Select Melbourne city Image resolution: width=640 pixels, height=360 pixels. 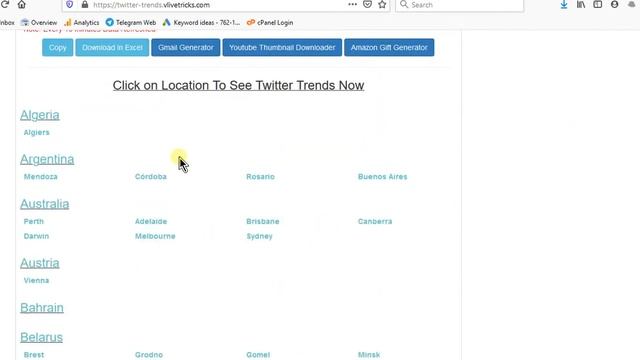(x=155, y=236)
